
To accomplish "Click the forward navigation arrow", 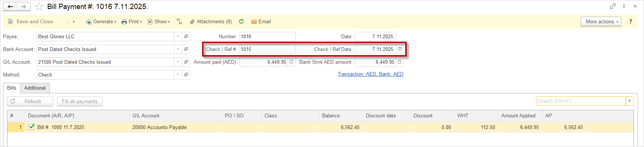I will coord(24,6).
